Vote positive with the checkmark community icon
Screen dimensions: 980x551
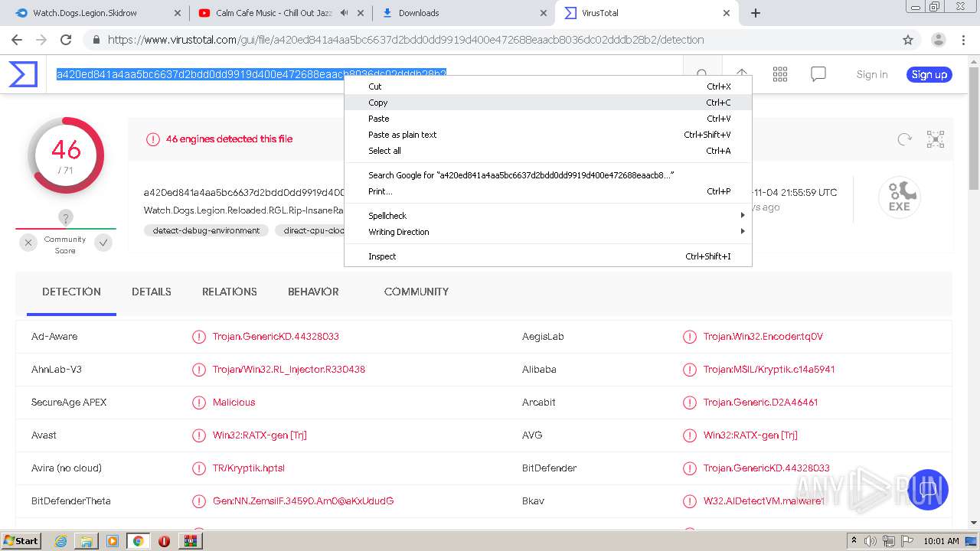103,243
